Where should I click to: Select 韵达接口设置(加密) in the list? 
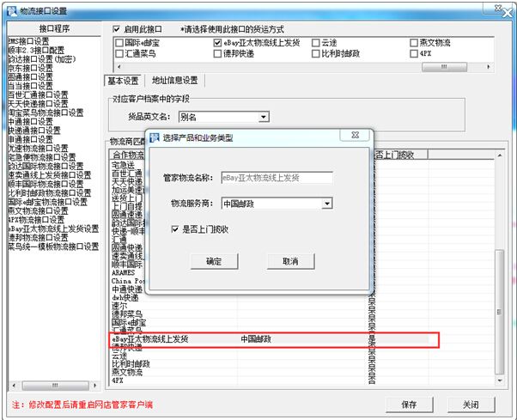[42, 59]
